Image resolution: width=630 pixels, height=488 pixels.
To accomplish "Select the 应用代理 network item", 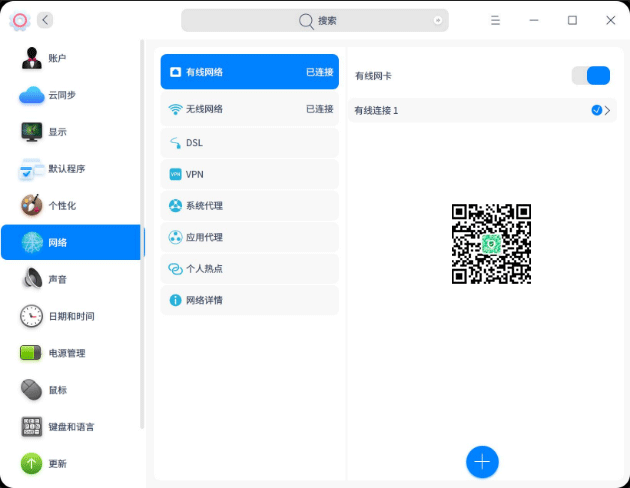I will pyautogui.click(x=250, y=237).
